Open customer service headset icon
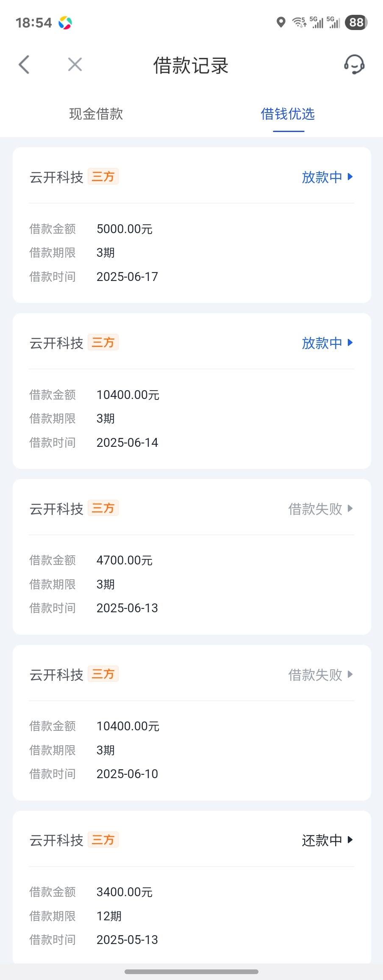383x980 pixels. [x=354, y=65]
